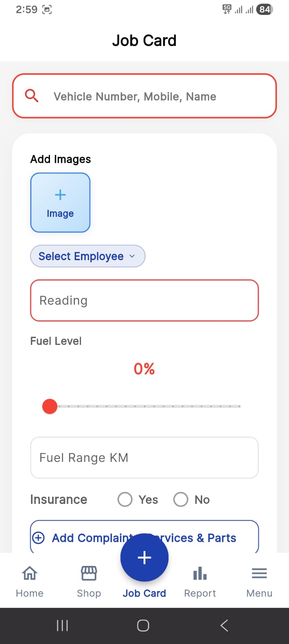Screen dimensions: 289x644
Task: Tap chevron in Select Employee chip
Action: 132,256
